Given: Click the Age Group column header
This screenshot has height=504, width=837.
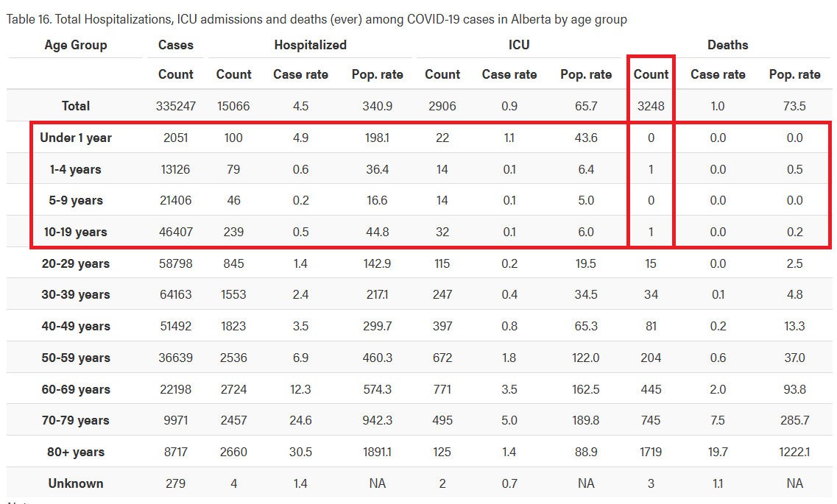Looking at the screenshot, I should tap(76, 46).
